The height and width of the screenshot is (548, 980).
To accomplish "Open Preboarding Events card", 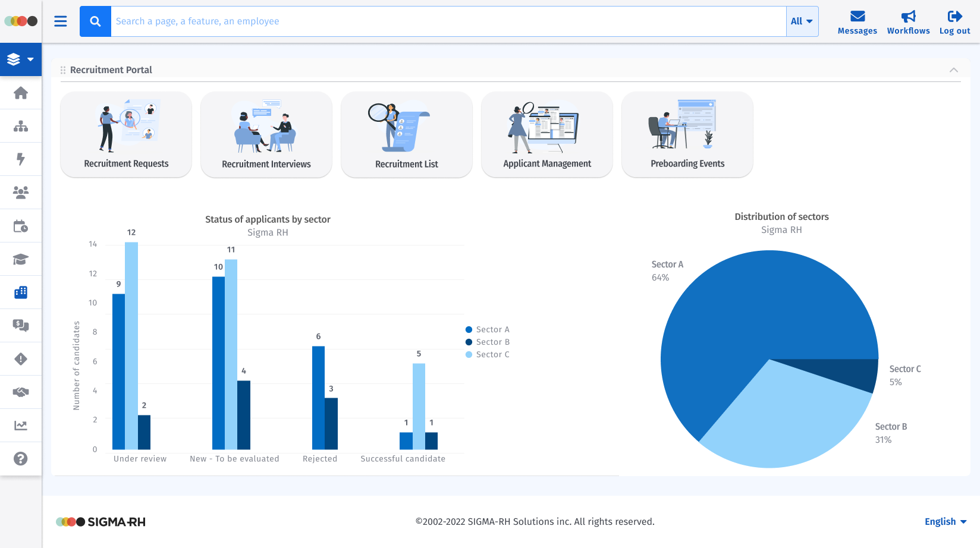I will pyautogui.click(x=687, y=134).
